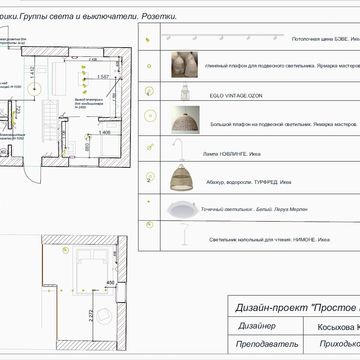Click the large pendant circle in upper plan hallway
The width and height of the screenshot is (360, 360).
pos(34,89)
